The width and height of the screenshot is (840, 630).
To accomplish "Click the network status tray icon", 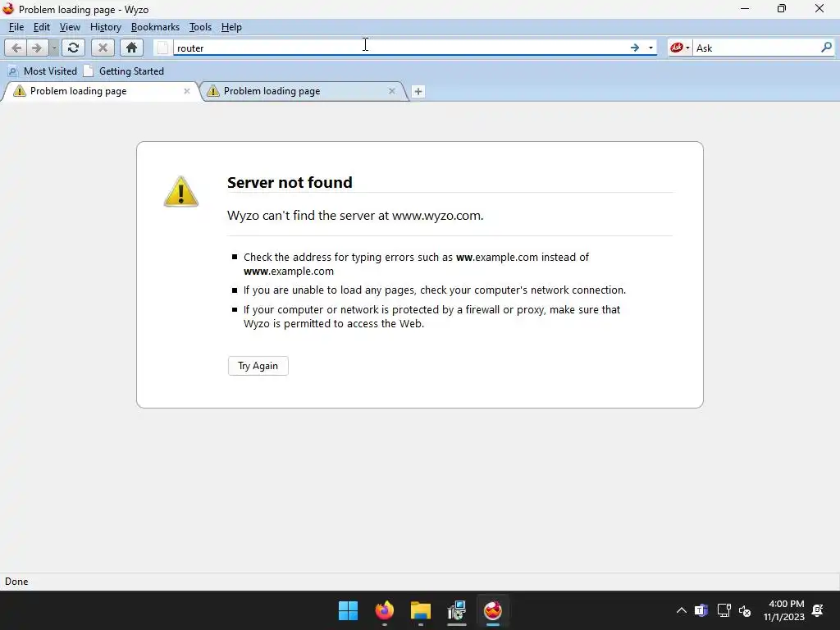I will point(724,610).
